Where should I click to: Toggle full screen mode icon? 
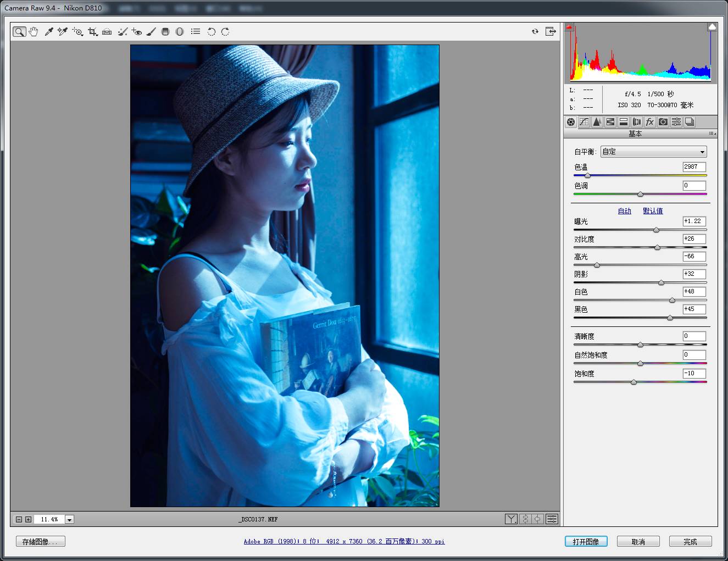pos(551,31)
